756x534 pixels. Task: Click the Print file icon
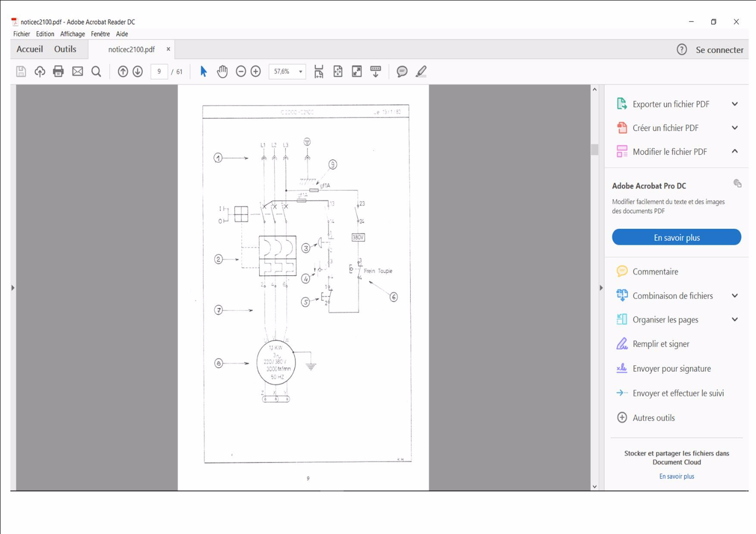tap(58, 72)
